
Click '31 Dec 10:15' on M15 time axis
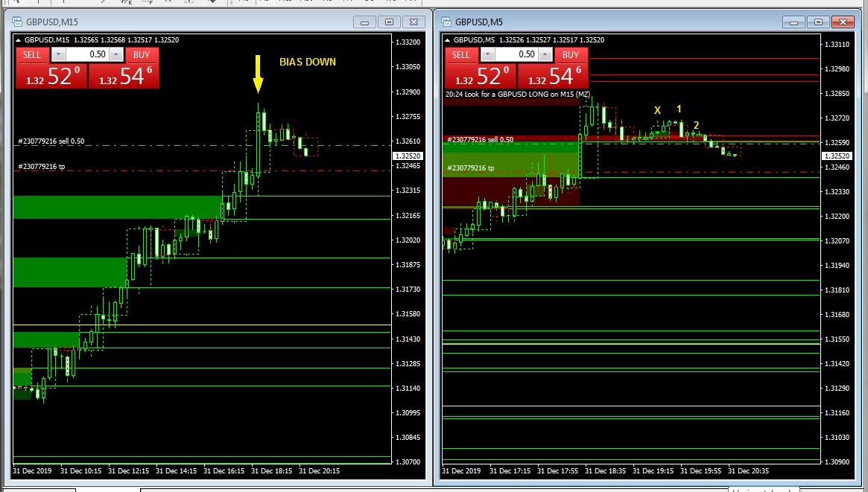point(80,471)
